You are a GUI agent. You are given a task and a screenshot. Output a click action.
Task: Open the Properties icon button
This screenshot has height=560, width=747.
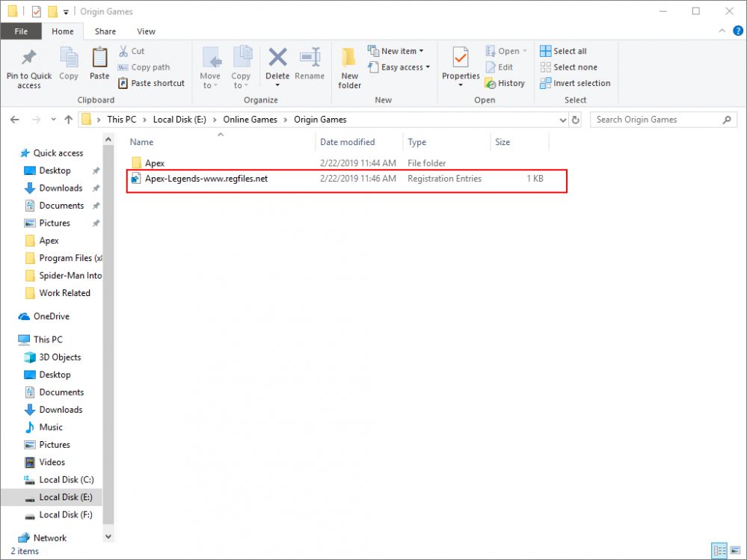coord(461,58)
